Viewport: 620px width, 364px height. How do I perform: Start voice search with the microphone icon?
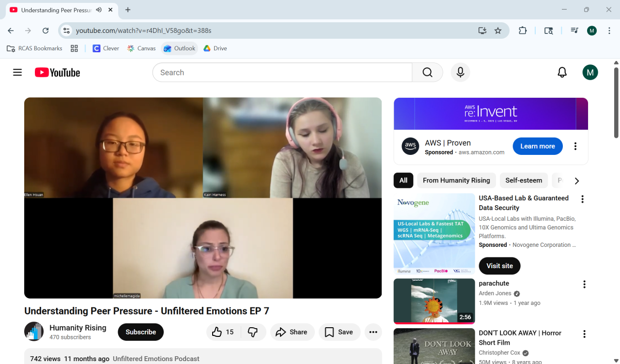[x=460, y=73]
